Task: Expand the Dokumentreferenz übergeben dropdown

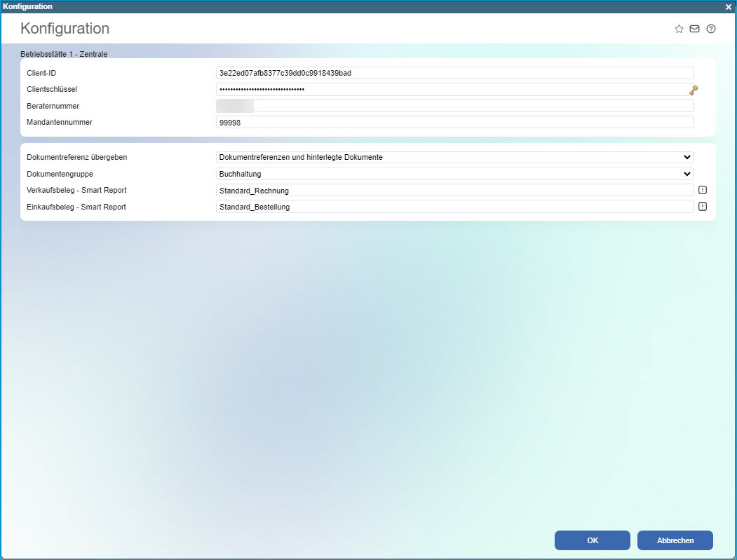Action: pos(454,157)
